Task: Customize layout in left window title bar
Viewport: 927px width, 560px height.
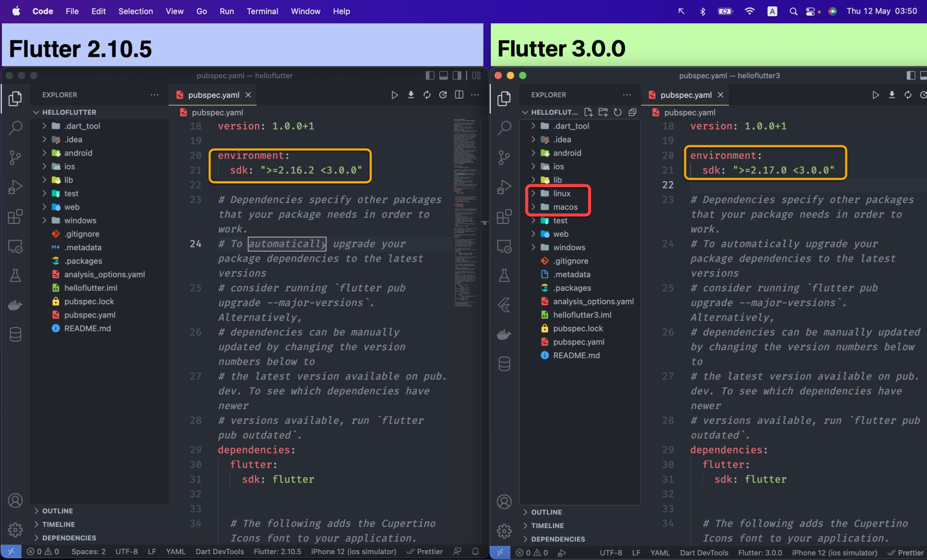Action: (476, 75)
